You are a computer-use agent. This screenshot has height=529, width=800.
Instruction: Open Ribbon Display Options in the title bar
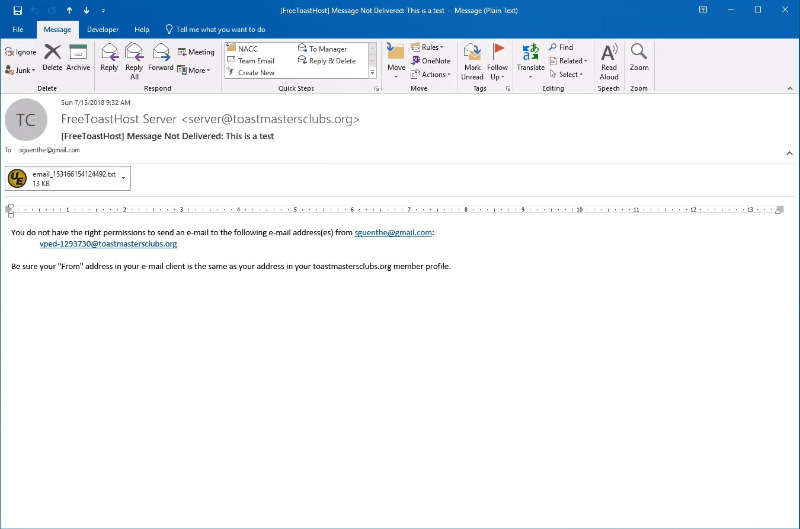[x=703, y=10]
